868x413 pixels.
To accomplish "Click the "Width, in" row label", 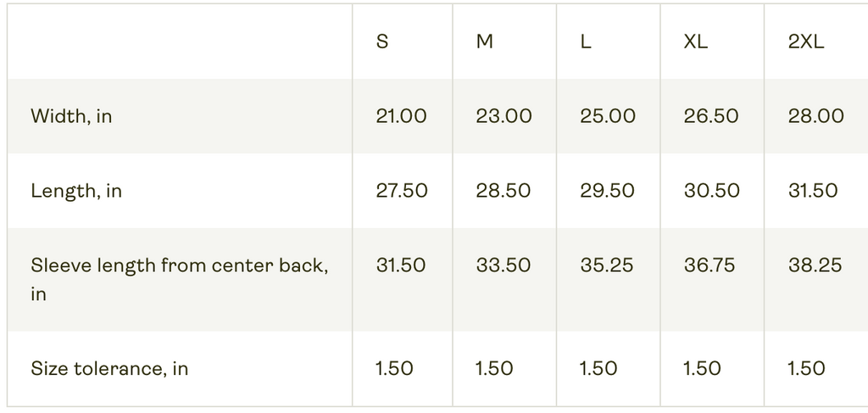I will click(x=71, y=116).
